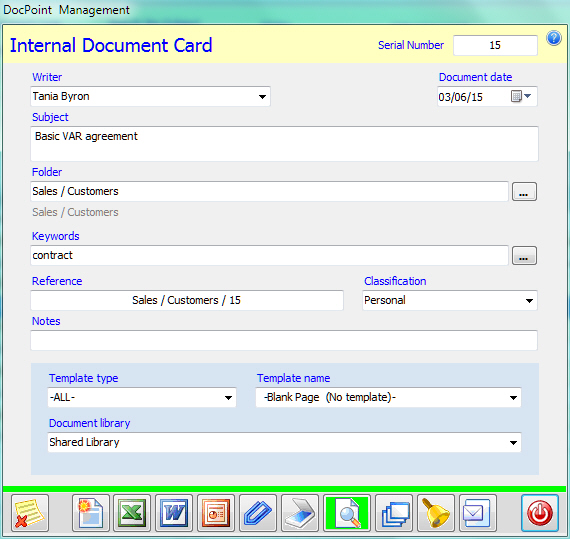Open the Template name dropdown

513,398
